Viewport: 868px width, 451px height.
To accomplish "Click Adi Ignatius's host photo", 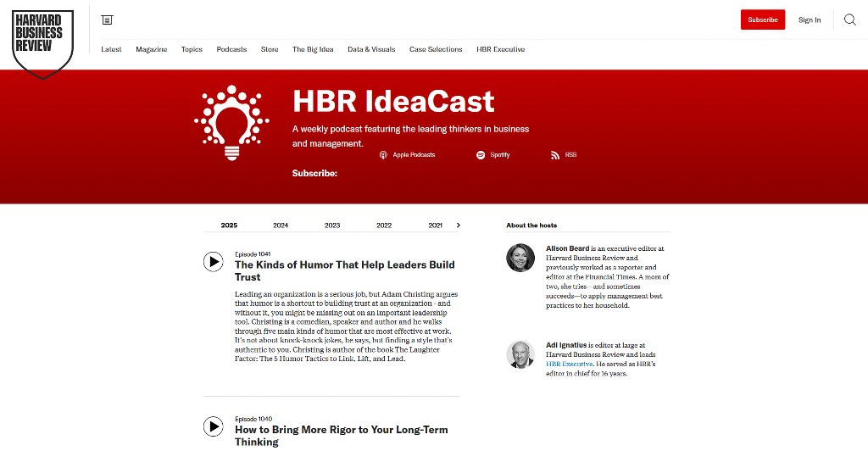I will 520,354.
